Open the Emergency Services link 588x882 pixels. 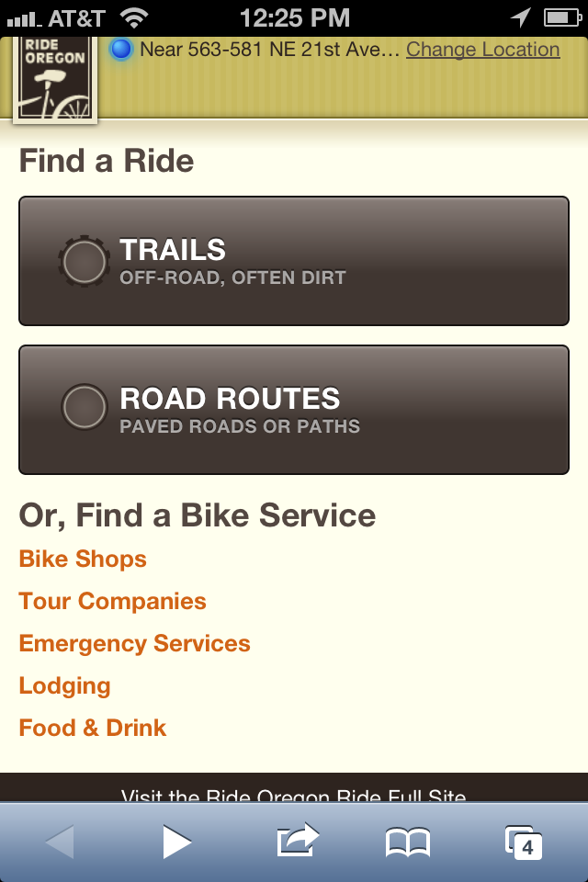click(x=134, y=643)
